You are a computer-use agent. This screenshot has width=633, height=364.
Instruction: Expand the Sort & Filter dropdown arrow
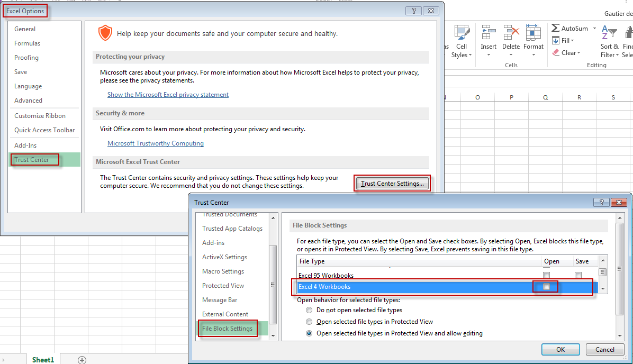pyautogui.click(x=617, y=55)
